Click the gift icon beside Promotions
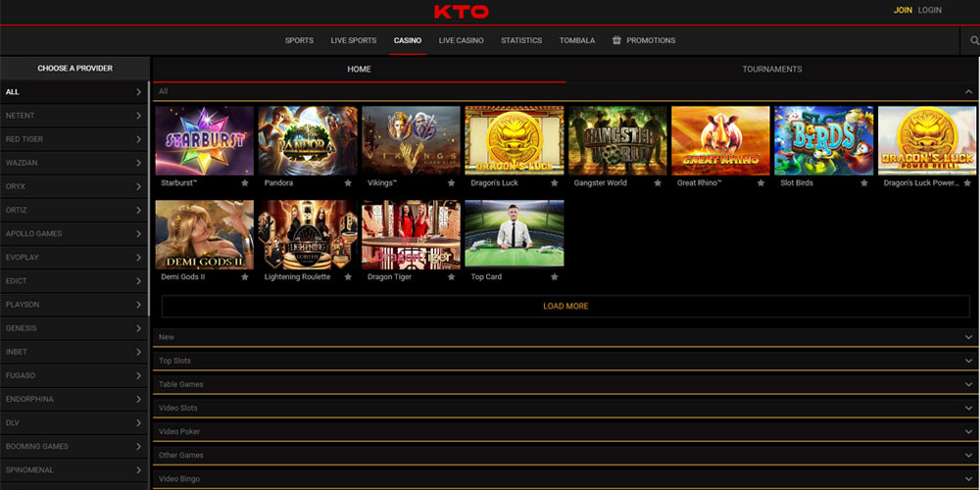Image resolution: width=980 pixels, height=490 pixels. click(616, 40)
